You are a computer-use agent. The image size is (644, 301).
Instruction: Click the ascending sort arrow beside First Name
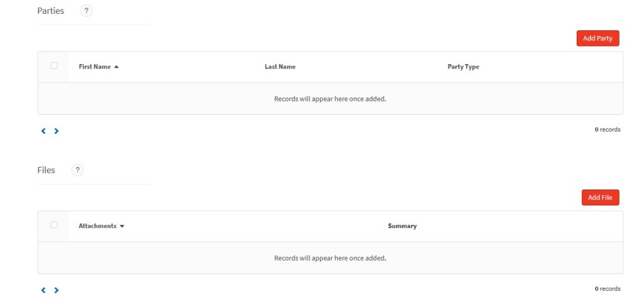(116, 67)
